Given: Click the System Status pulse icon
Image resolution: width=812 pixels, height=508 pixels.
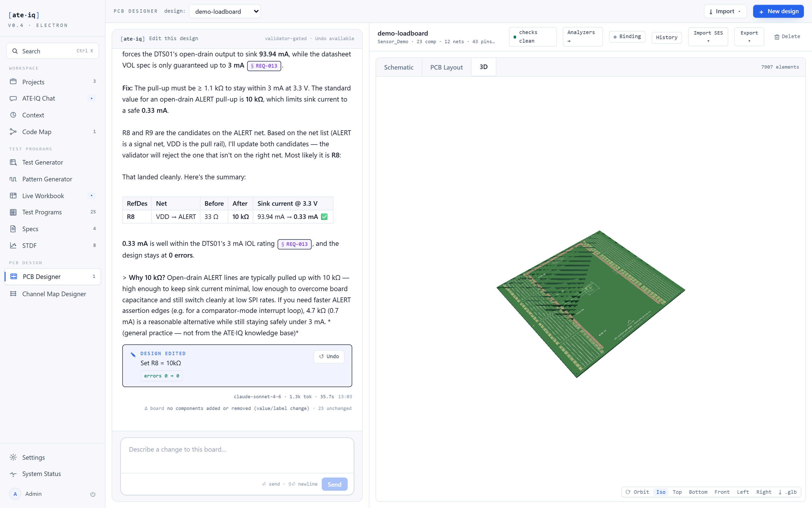Looking at the screenshot, I should 13,474.
